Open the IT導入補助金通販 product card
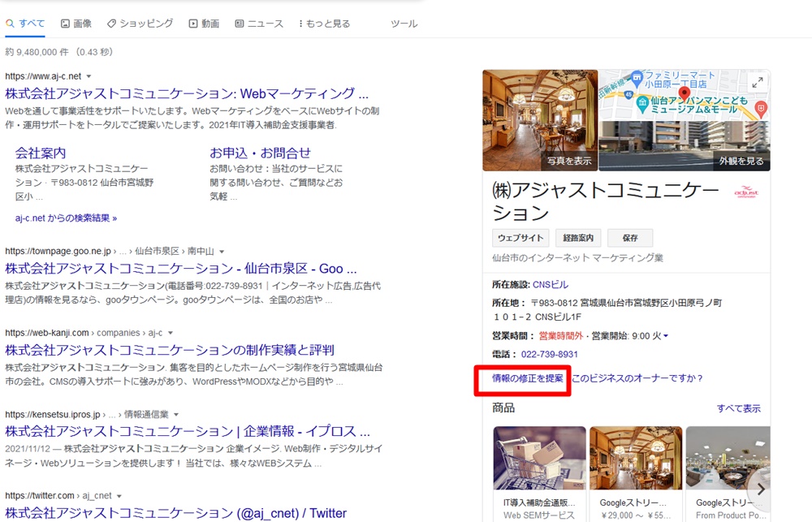The height and width of the screenshot is (522, 812). pos(540,473)
